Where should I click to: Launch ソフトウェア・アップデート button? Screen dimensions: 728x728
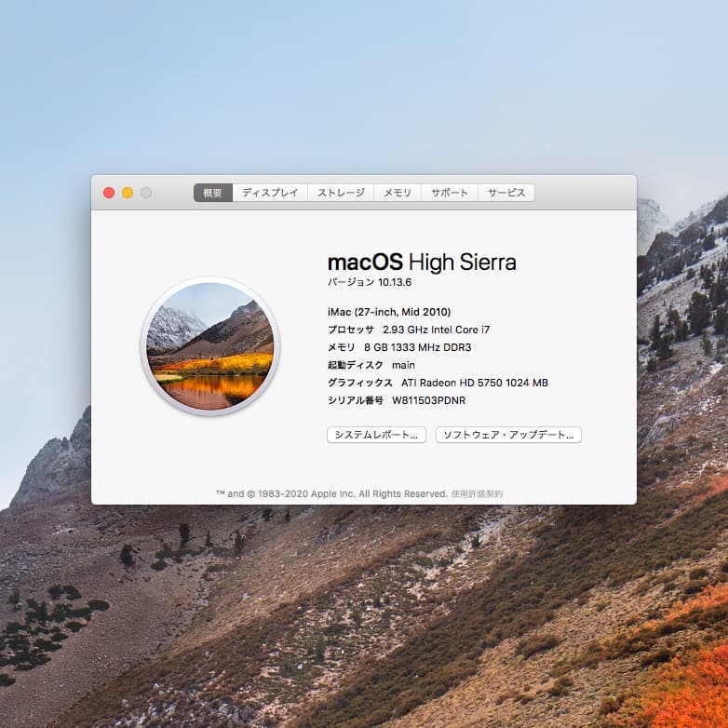click(x=508, y=435)
